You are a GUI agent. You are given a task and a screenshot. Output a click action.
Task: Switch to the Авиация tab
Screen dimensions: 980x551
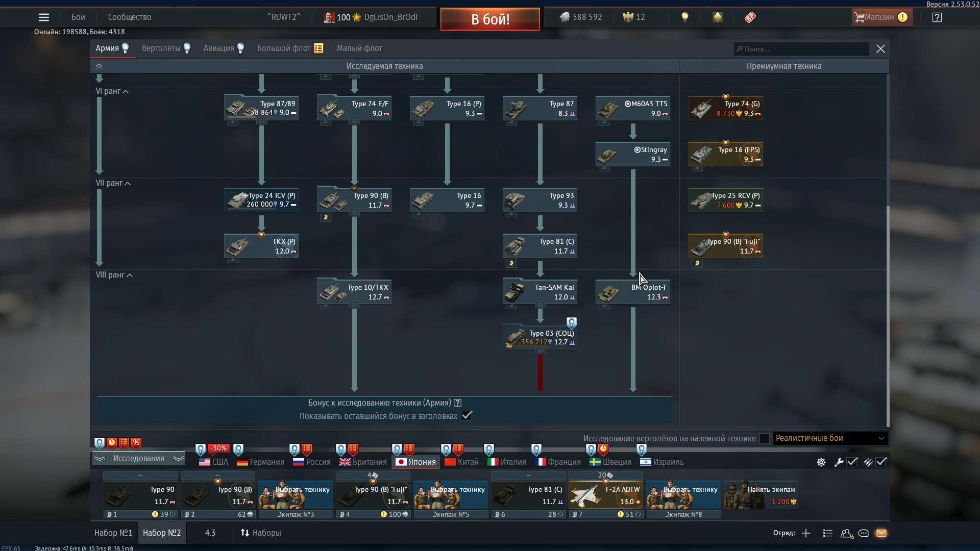click(x=219, y=48)
